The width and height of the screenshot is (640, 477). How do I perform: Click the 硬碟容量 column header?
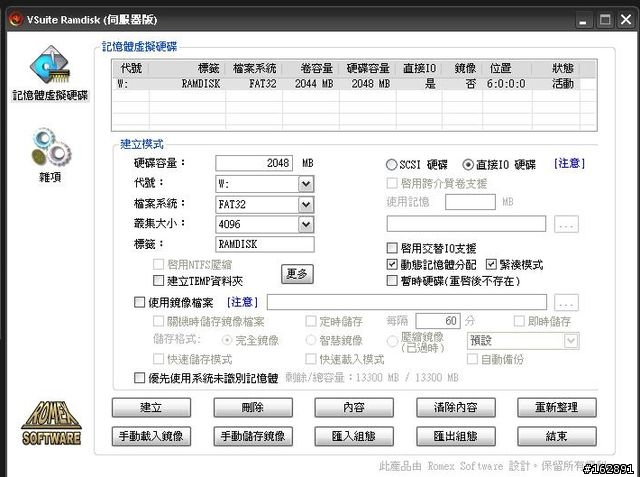pos(367,68)
